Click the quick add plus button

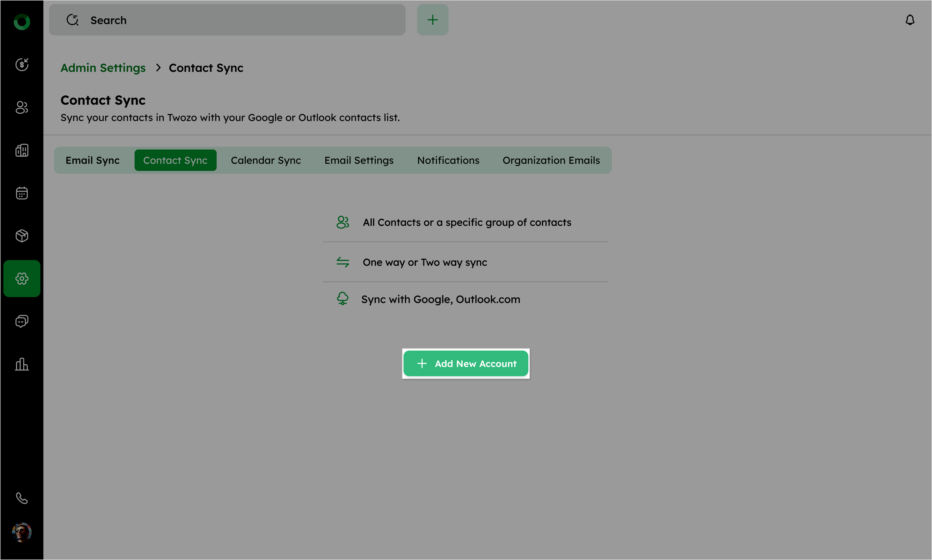(x=433, y=20)
